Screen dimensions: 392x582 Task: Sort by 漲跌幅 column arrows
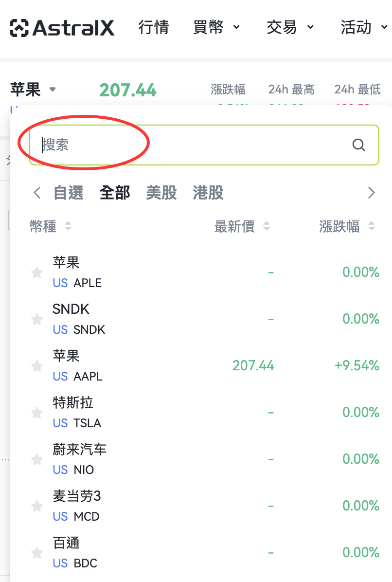click(x=372, y=226)
